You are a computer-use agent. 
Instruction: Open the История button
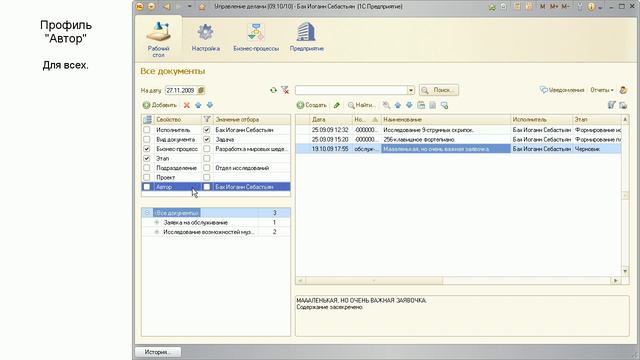pyautogui.click(x=158, y=352)
